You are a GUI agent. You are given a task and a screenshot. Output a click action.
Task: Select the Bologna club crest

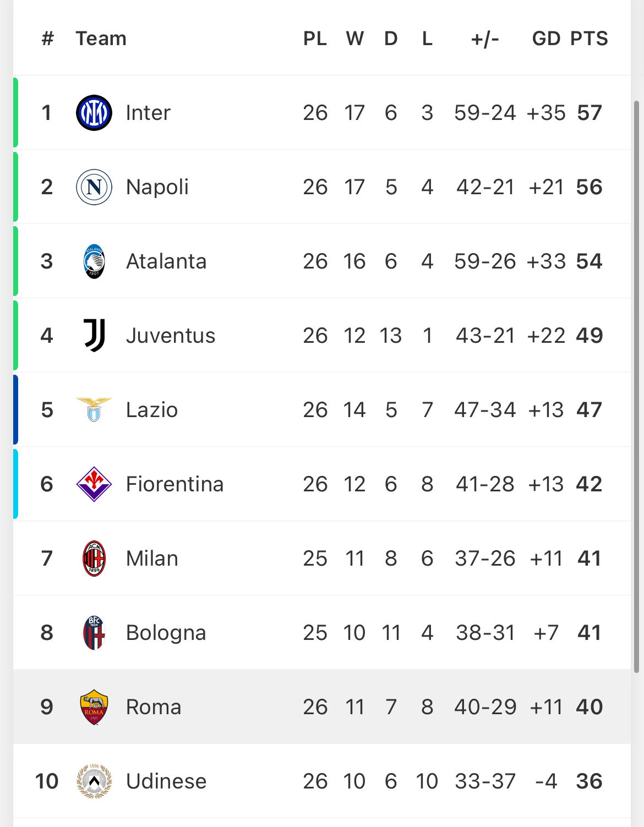(x=94, y=633)
